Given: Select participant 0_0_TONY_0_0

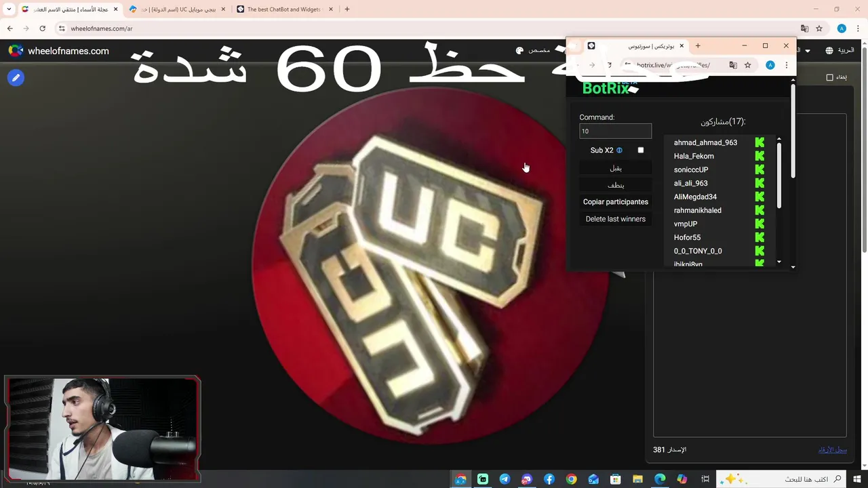Looking at the screenshot, I should (697, 251).
